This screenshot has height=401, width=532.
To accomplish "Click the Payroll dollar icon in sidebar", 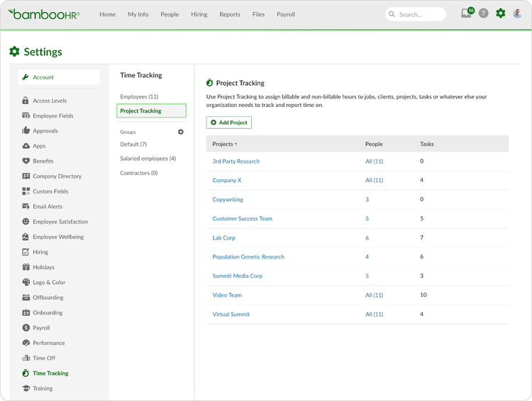I will [26, 328].
